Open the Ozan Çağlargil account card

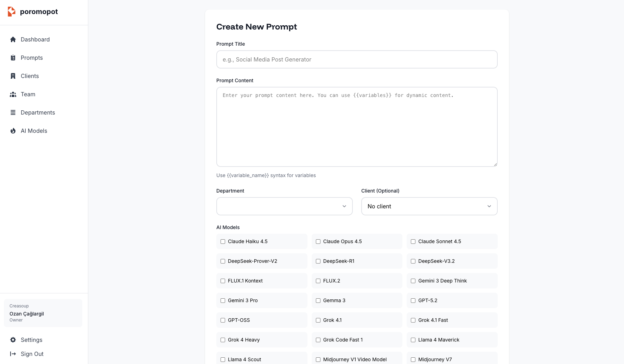[x=43, y=313]
